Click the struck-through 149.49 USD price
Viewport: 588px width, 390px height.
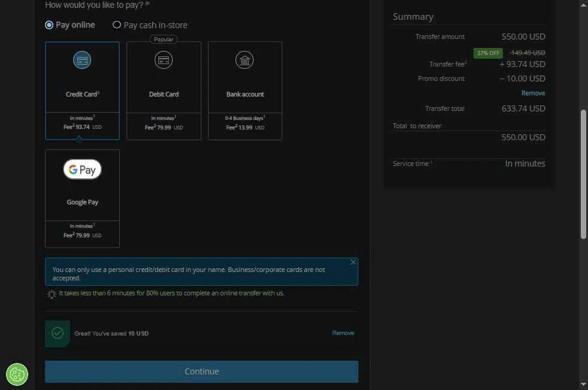pos(527,53)
